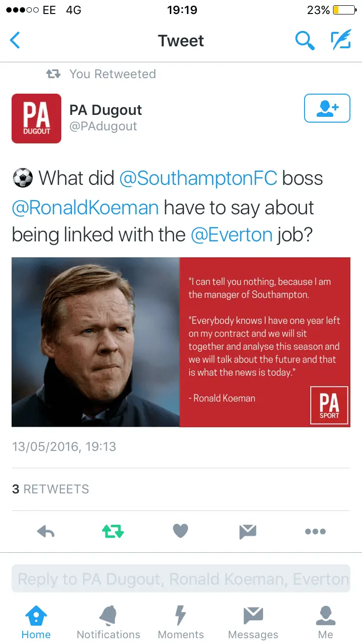Tap the back arrow icon
The image size is (362, 644).
(x=15, y=41)
